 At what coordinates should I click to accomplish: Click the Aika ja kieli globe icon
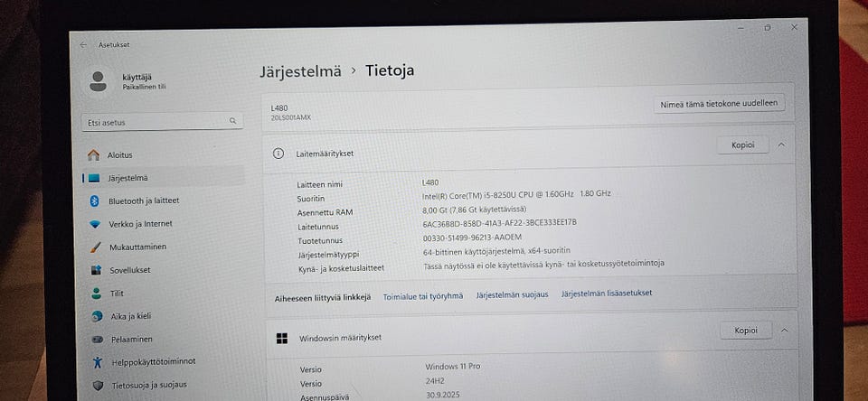[98, 316]
